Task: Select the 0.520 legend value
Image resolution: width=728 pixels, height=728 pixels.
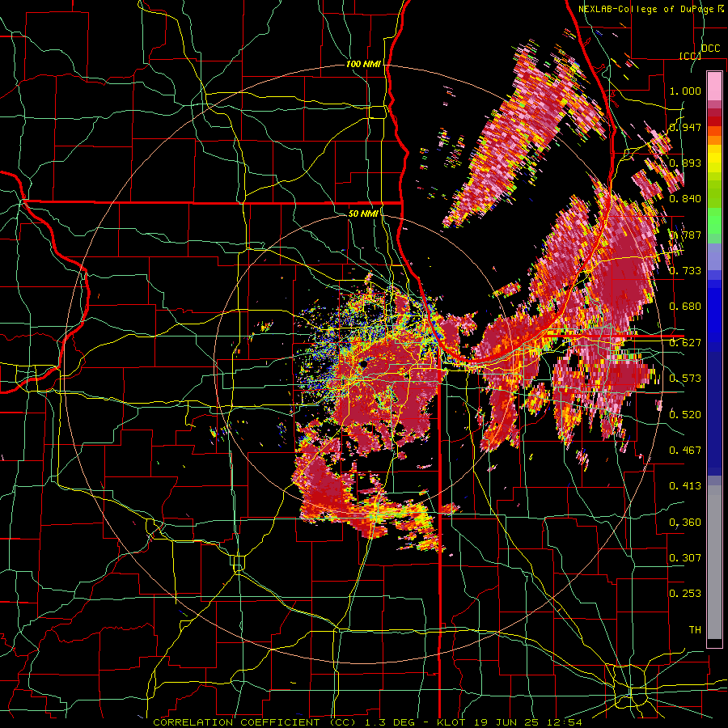Action: [685, 414]
